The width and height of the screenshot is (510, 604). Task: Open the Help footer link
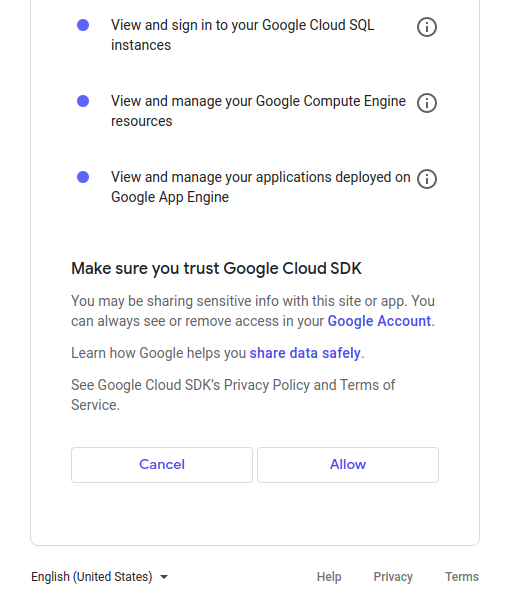[329, 577]
